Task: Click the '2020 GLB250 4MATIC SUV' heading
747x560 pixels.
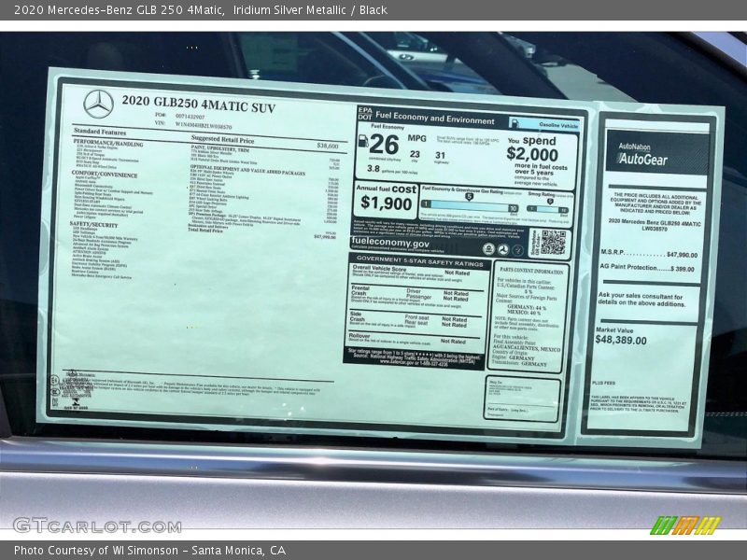Action: tap(198, 104)
